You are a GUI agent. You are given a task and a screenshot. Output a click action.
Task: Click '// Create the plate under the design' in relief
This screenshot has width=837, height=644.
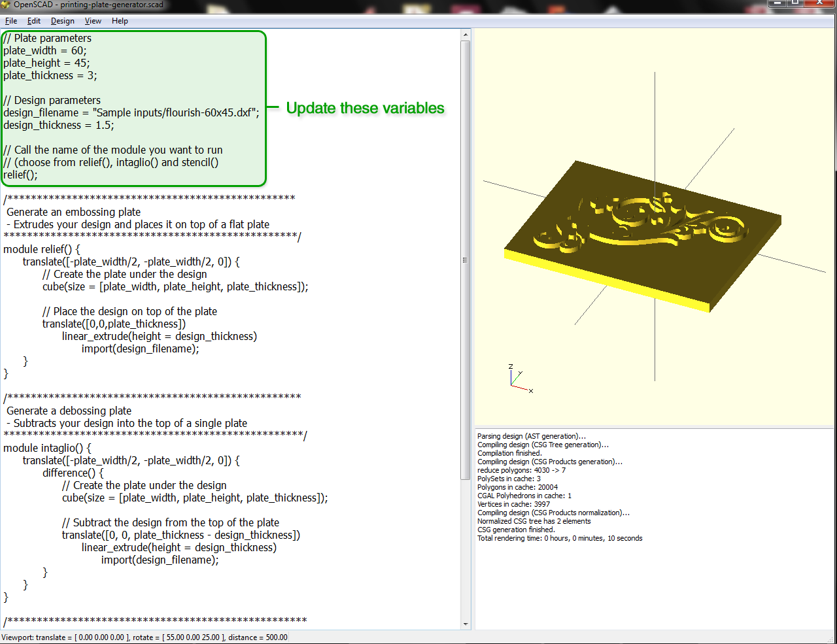(x=124, y=274)
